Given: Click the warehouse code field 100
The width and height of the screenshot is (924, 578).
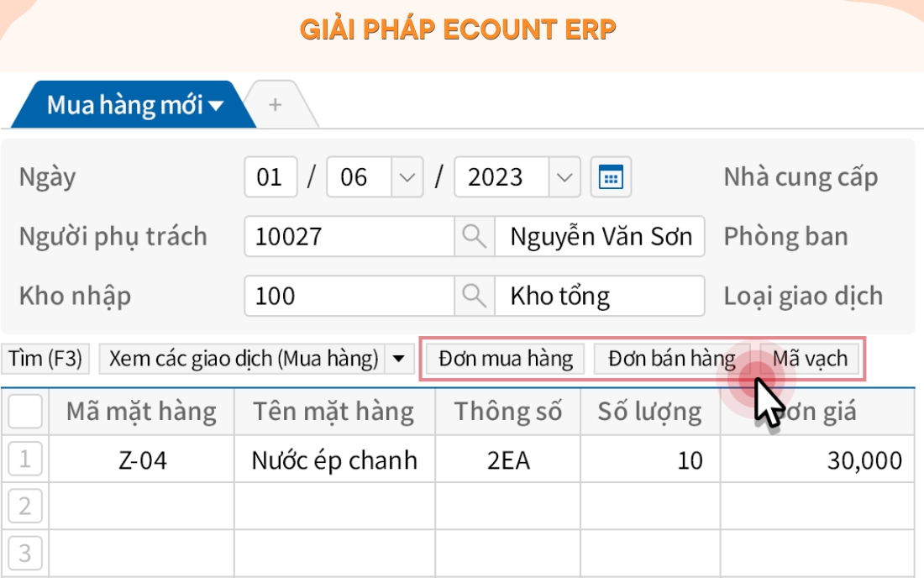Looking at the screenshot, I should tap(349, 296).
